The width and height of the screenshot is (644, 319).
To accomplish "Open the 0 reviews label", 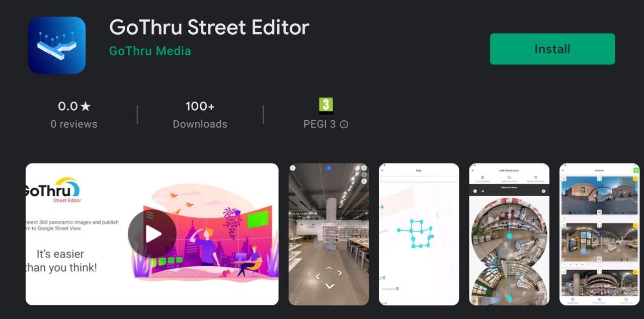I will pyautogui.click(x=74, y=124).
